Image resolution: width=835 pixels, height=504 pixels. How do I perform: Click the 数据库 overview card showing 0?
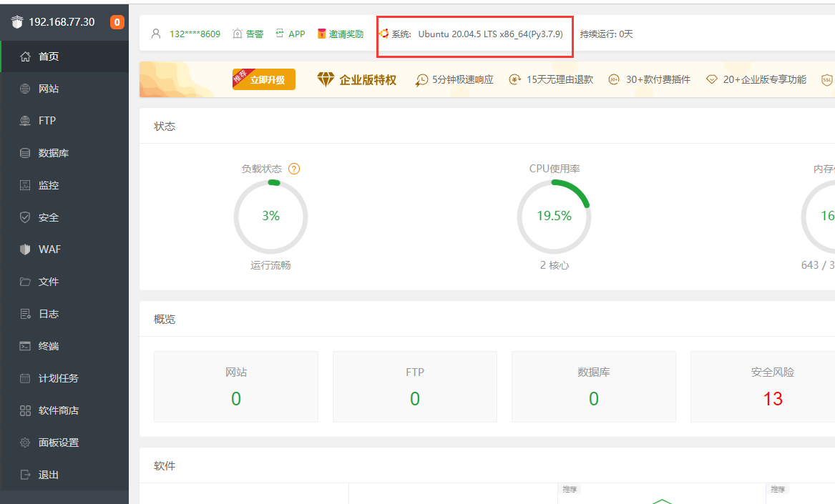[x=594, y=386]
